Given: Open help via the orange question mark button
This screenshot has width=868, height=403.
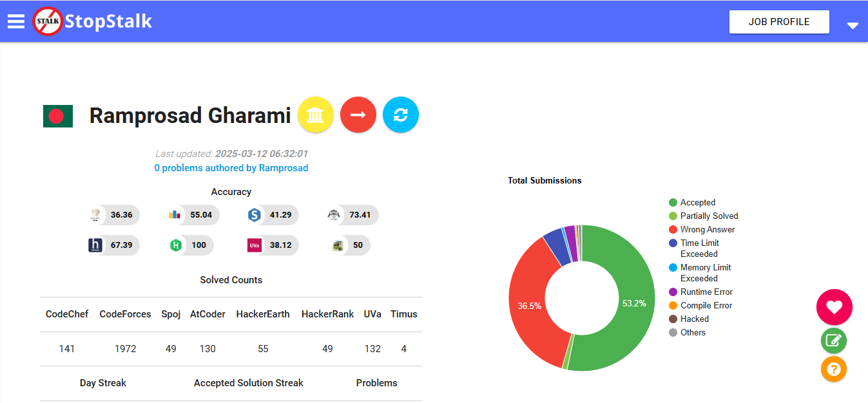Looking at the screenshot, I should 834,370.
